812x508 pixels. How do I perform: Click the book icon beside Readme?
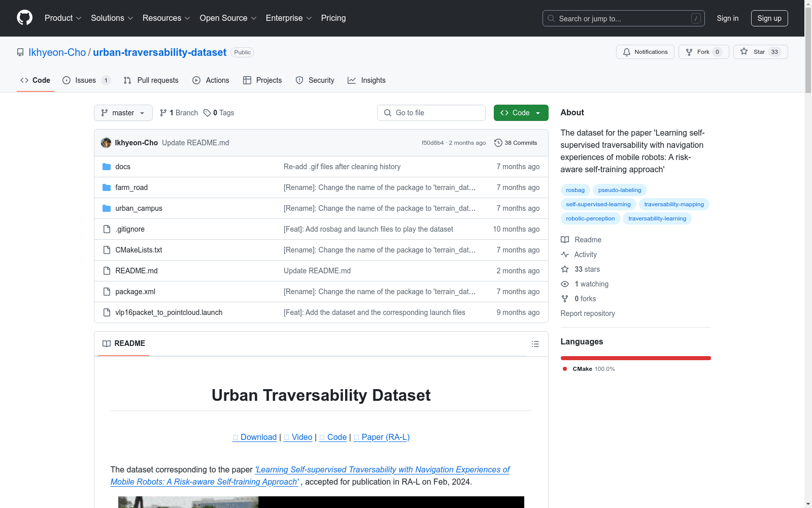tap(565, 240)
